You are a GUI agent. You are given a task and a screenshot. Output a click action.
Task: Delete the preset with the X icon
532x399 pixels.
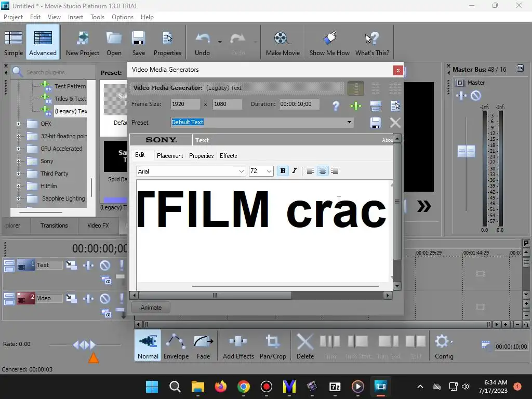click(x=395, y=123)
